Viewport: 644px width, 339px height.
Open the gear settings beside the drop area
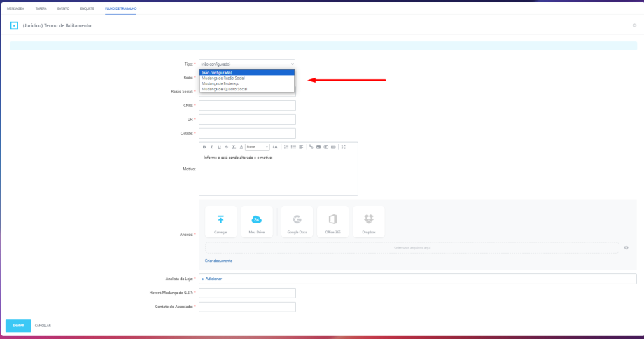(x=626, y=247)
